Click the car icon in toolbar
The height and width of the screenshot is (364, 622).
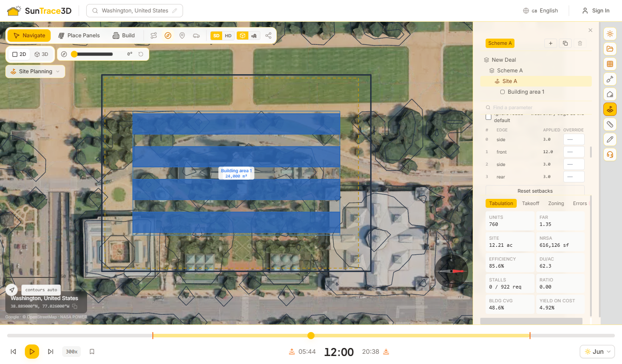[x=196, y=36]
